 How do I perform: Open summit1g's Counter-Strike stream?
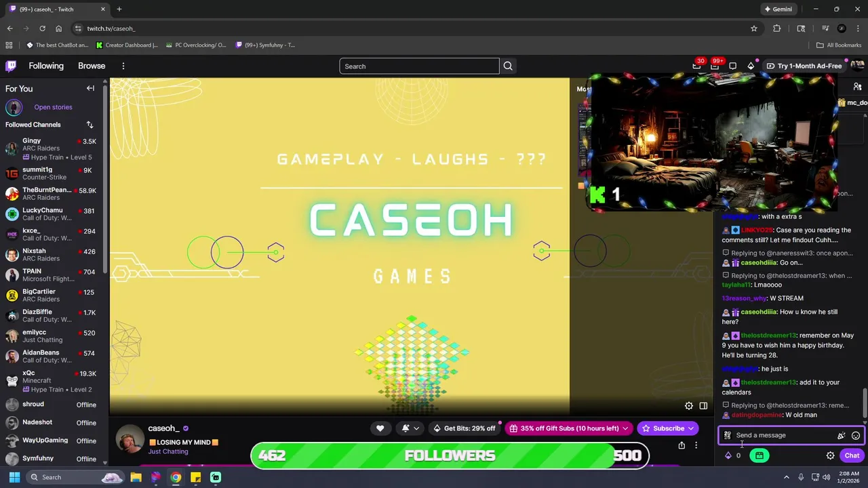click(x=52, y=174)
